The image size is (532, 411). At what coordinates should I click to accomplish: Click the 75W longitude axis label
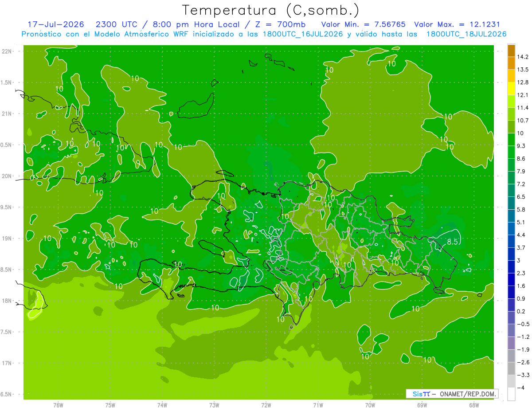pos(110,405)
